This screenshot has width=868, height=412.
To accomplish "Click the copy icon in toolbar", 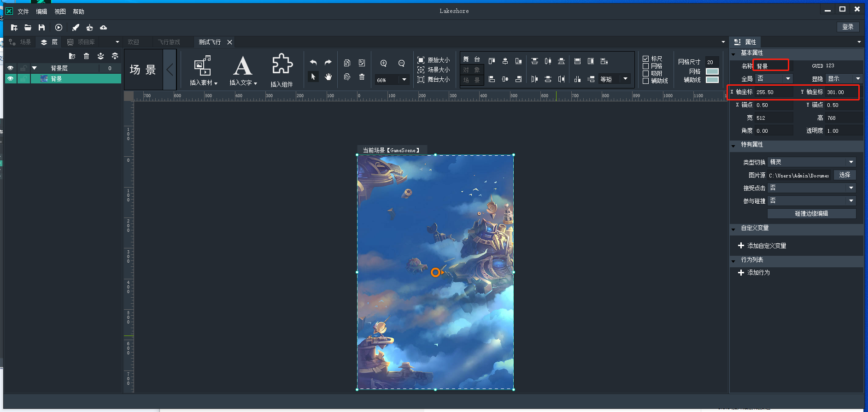I will (347, 63).
